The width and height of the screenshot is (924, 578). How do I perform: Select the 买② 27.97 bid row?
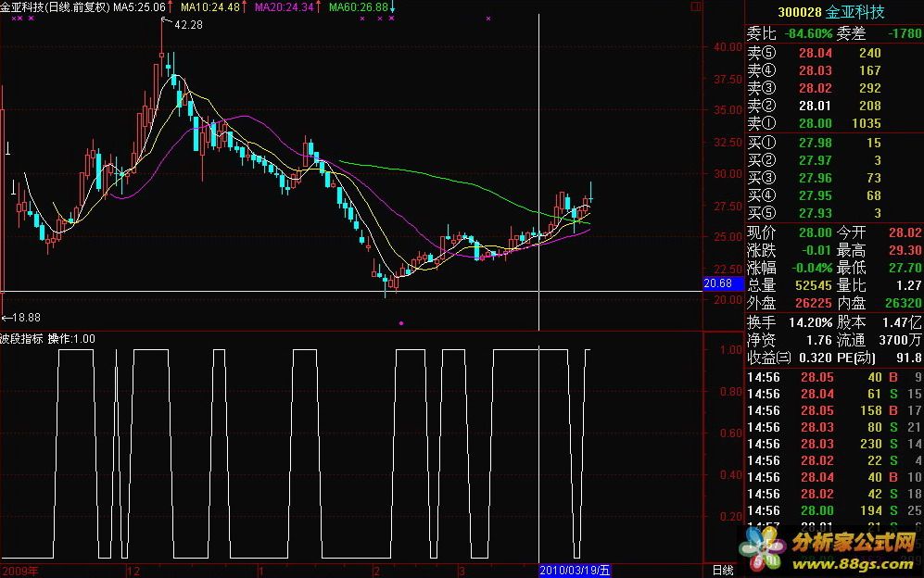[834, 160]
